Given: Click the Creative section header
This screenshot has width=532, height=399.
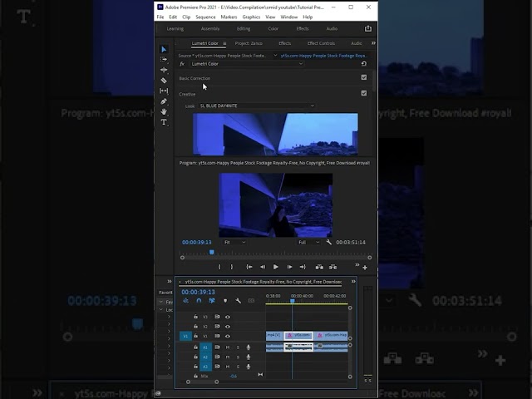Looking at the screenshot, I should (187, 94).
